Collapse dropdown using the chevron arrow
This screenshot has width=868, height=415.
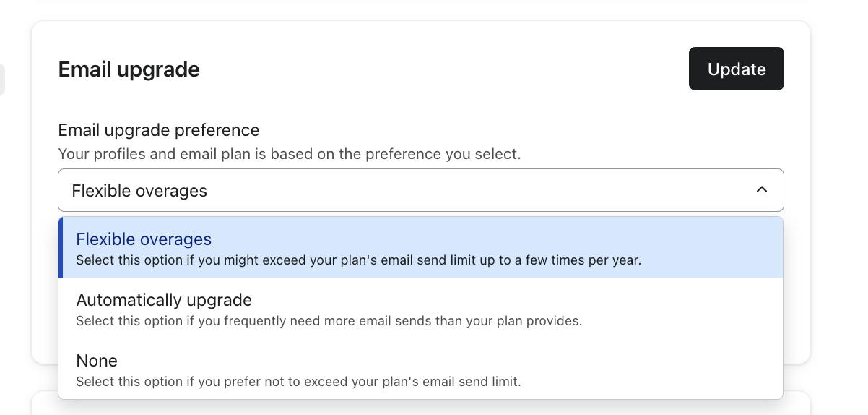(761, 189)
